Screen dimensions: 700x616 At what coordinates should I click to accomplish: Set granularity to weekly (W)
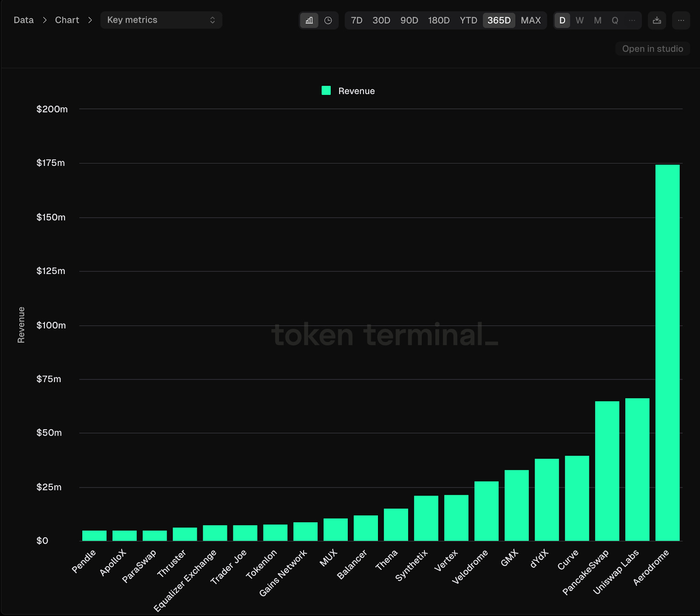pyautogui.click(x=580, y=21)
